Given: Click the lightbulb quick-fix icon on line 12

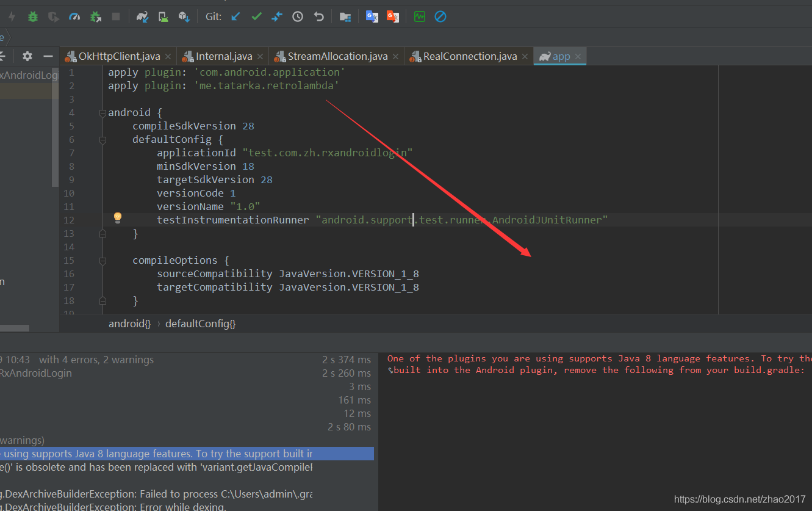Looking at the screenshot, I should pos(118,218).
